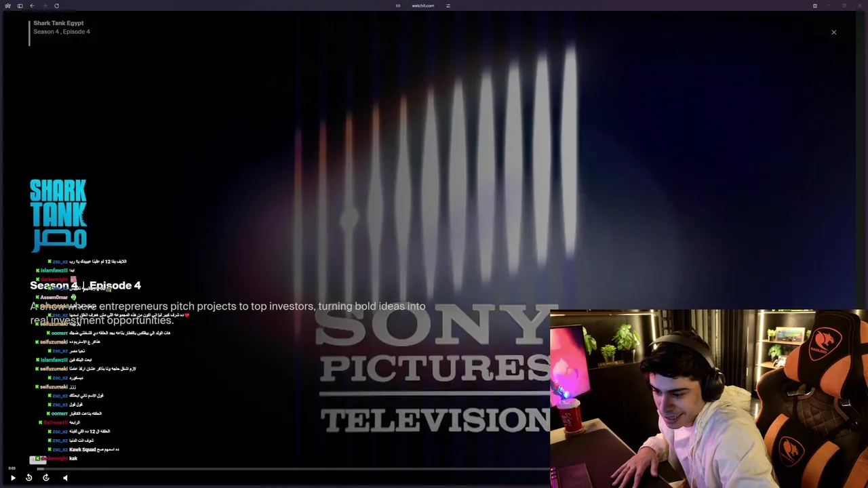Go back to previous browser page

32,5
